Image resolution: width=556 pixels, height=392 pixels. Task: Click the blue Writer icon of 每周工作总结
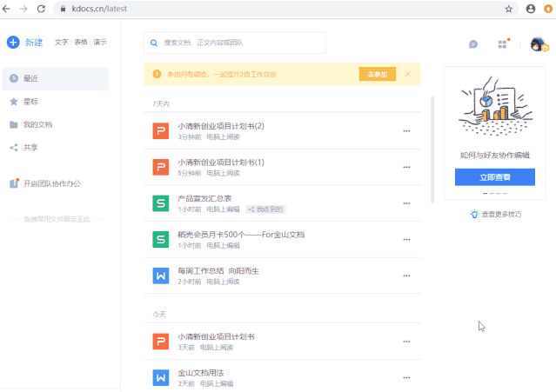point(161,276)
